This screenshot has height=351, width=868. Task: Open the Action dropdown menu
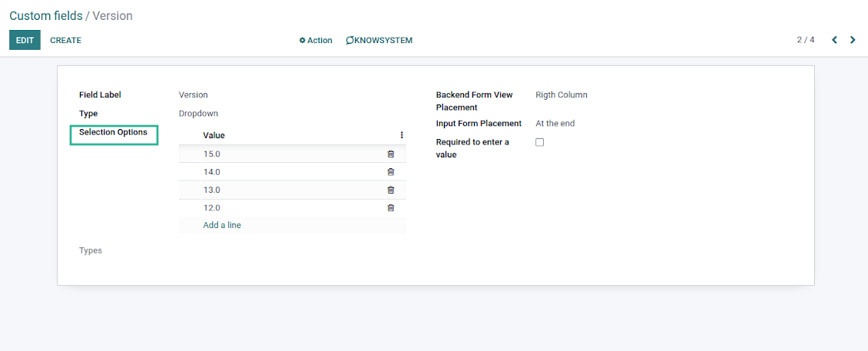pos(316,41)
